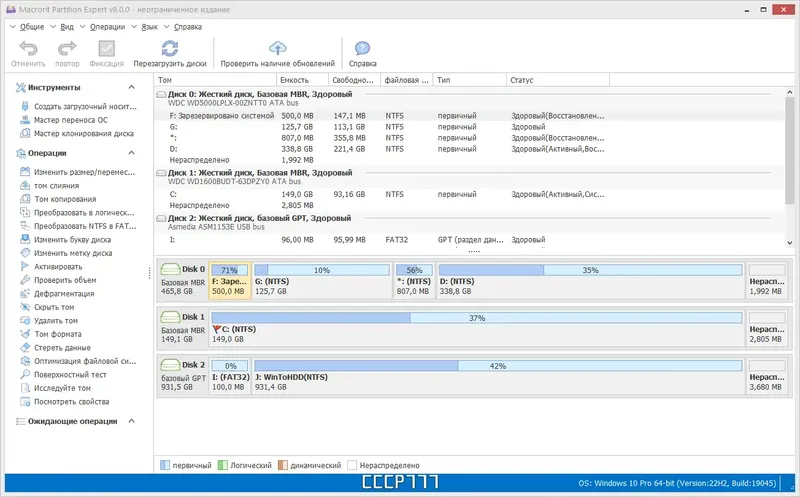Sort by Статус column header

click(558, 80)
